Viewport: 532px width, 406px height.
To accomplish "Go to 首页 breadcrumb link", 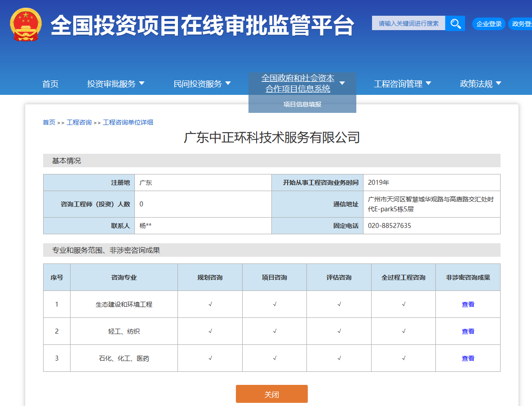I will [x=49, y=122].
